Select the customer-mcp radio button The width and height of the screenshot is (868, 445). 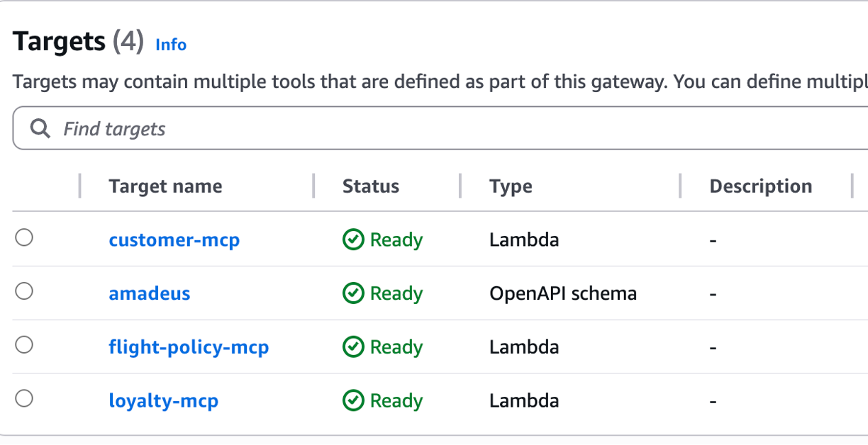click(x=24, y=238)
